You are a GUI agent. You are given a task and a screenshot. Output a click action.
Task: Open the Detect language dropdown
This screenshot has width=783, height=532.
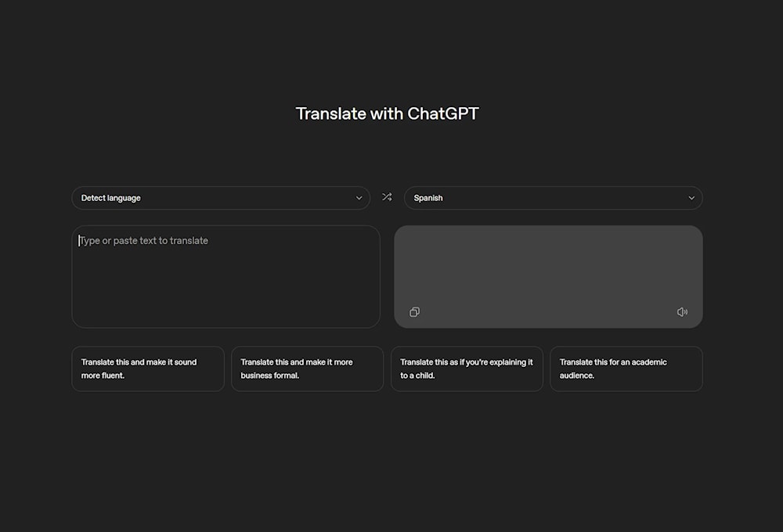[x=221, y=198]
